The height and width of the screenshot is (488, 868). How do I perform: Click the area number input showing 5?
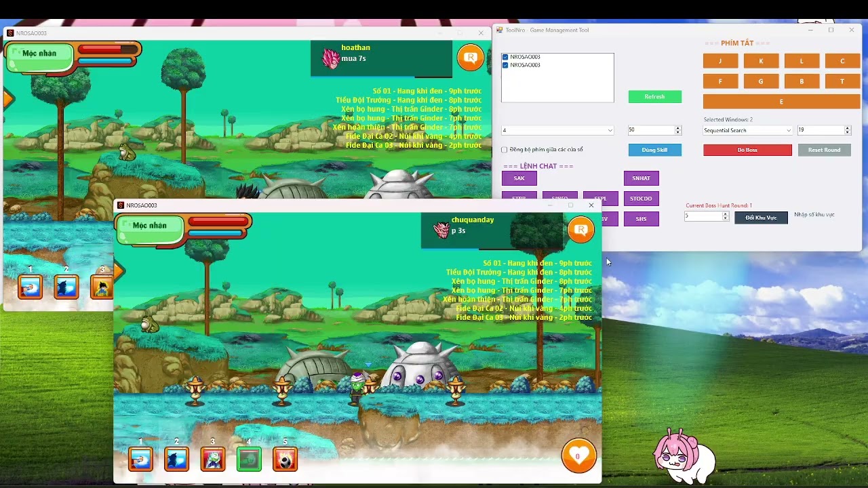[x=703, y=216]
